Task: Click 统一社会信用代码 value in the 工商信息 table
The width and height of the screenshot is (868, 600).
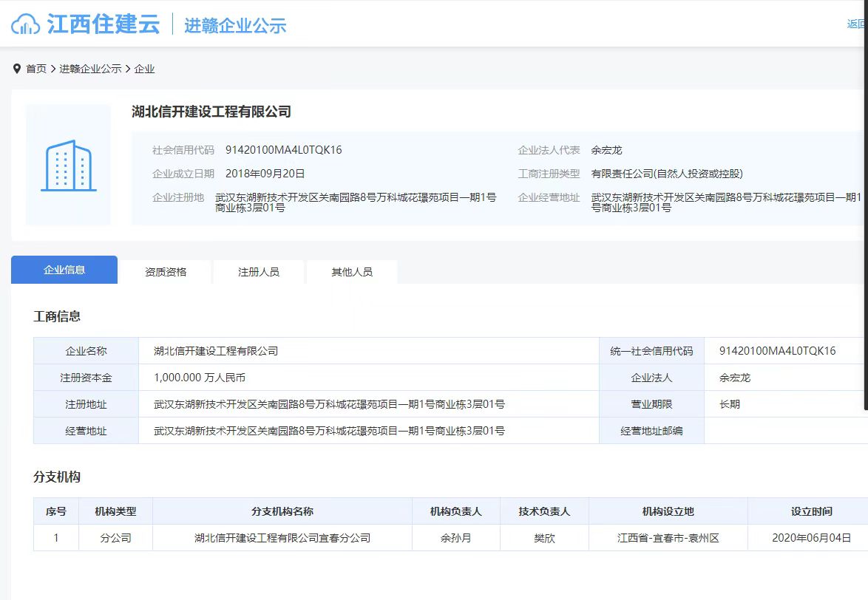Action: [777, 350]
